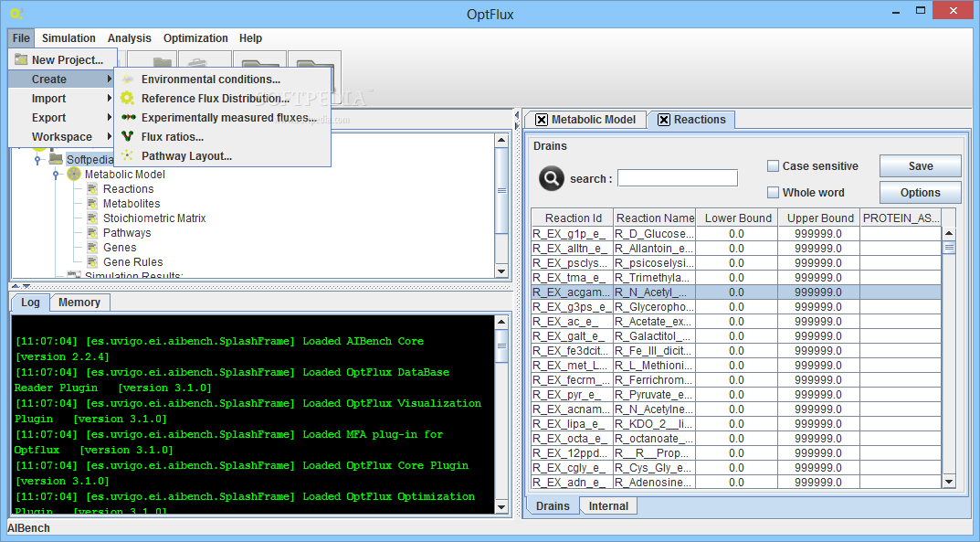The image size is (980, 542).
Task: Sort by the Reaction Id column header
Action: [x=573, y=218]
